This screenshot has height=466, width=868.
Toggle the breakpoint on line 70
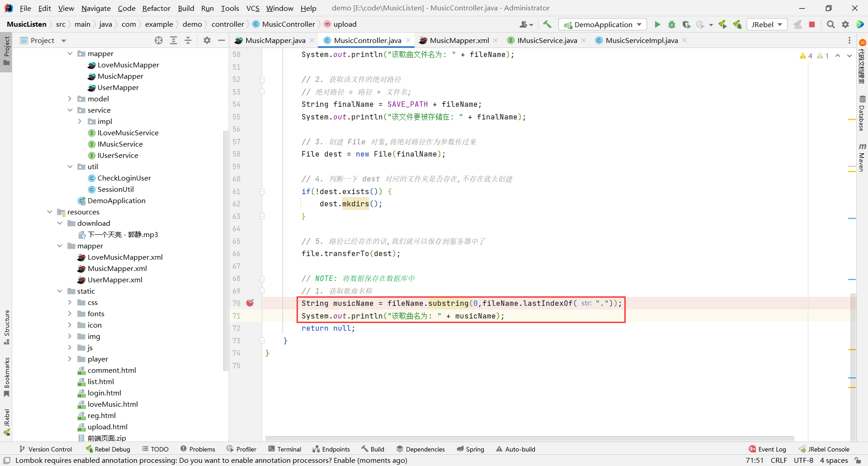[250, 303]
